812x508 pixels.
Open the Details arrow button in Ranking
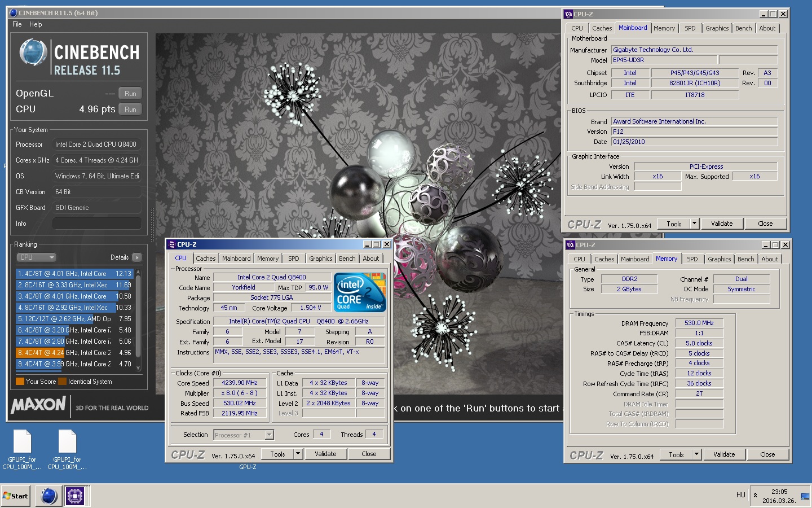pyautogui.click(x=136, y=257)
